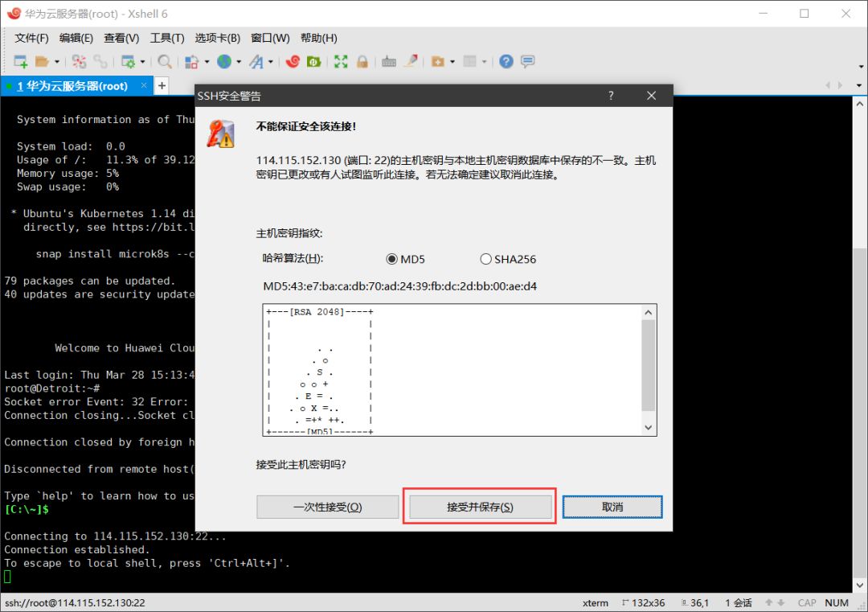Open the 帮助(H) menu
This screenshot has width=868, height=612.
(x=319, y=38)
